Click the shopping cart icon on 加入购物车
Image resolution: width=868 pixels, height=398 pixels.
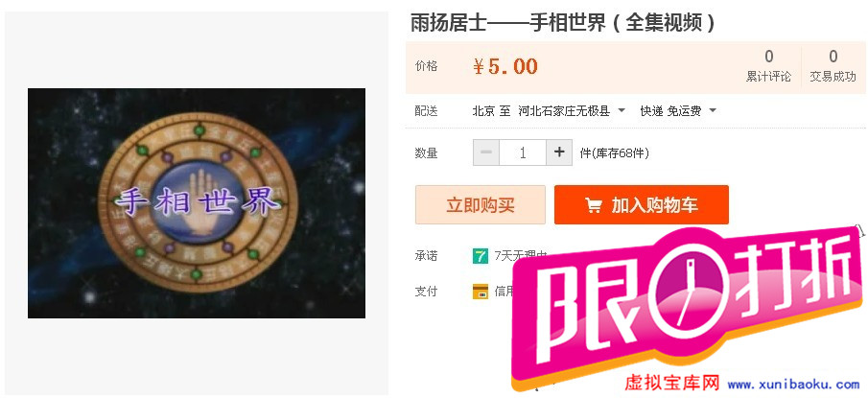(594, 205)
